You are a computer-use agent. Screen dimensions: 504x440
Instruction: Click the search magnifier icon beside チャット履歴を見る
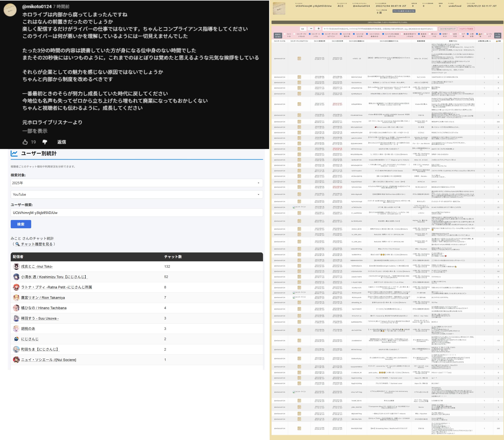pos(17,244)
